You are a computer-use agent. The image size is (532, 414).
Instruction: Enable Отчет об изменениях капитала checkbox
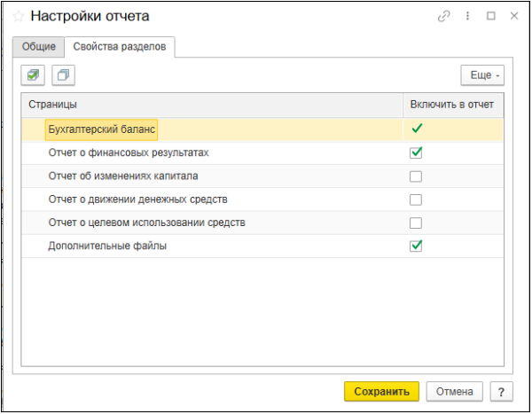click(416, 176)
